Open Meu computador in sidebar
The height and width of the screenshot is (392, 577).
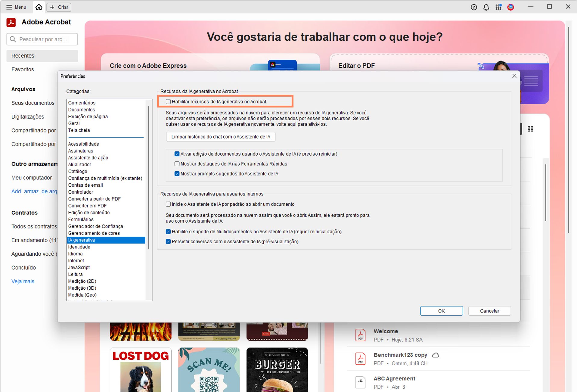pyautogui.click(x=32, y=178)
